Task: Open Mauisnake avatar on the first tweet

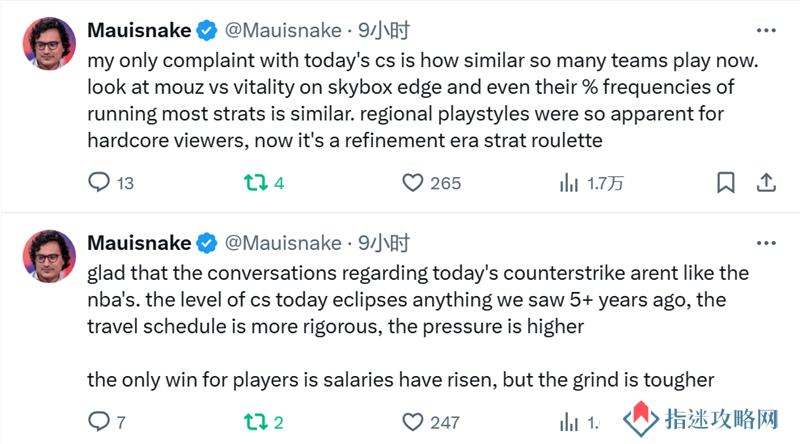Action: pyautogui.click(x=49, y=43)
